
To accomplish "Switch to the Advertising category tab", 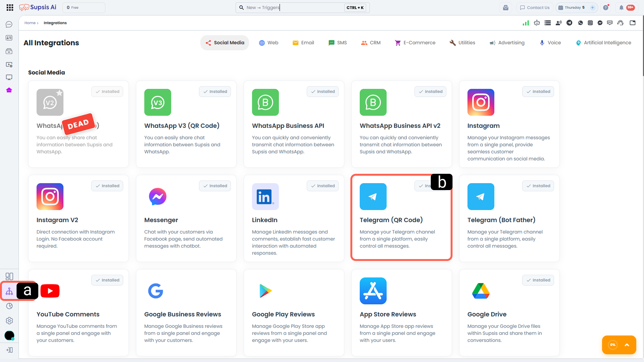I will coord(507,43).
